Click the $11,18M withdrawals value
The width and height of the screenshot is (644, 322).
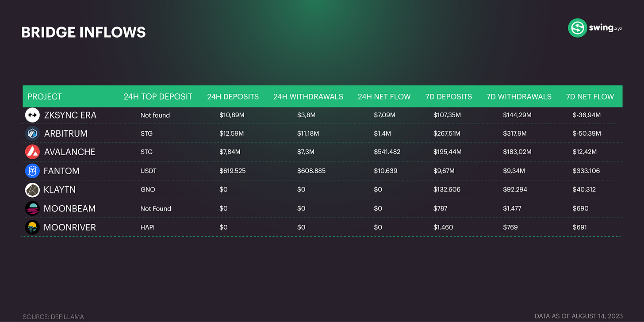coord(309,133)
